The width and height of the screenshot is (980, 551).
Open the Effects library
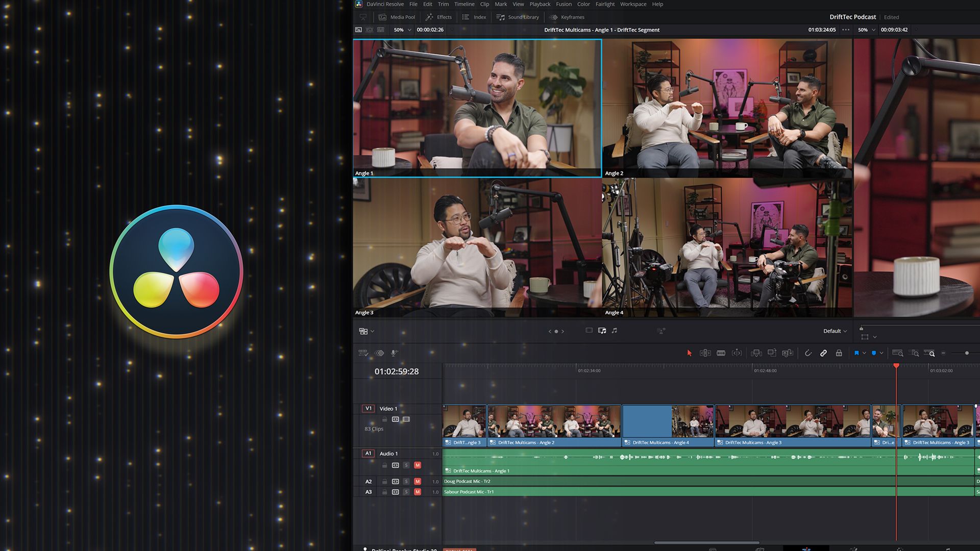[x=438, y=17]
